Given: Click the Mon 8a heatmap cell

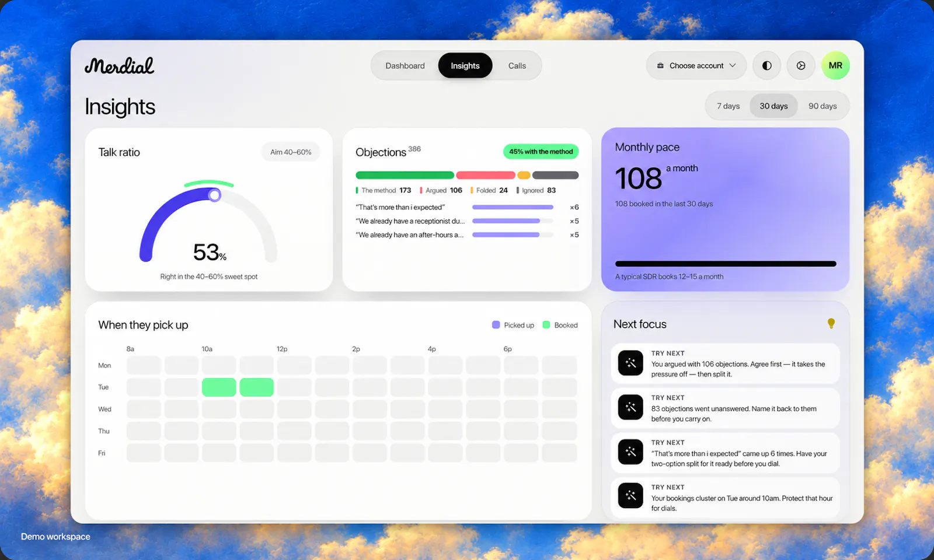Looking at the screenshot, I should 144,365.
